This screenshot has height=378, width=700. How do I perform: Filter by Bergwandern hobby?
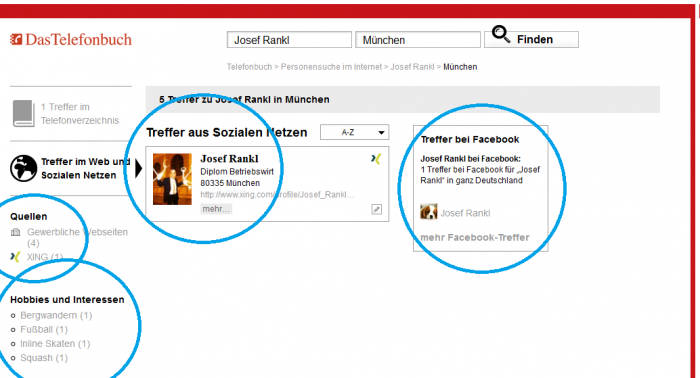(x=56, y=316)
